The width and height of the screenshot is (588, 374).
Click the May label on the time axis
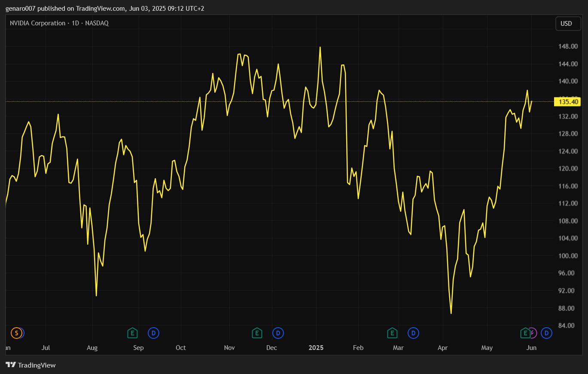[x=487, y=348]
